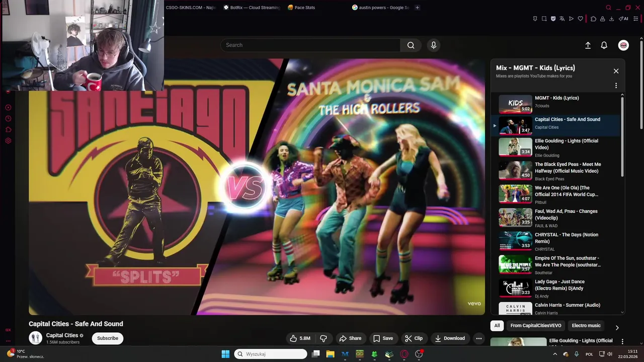Image resolution: width=644 pixels, height=362 pixels.
Task: Play Ellie Goulding - Lights from playlist
Action: coord(556,148)
